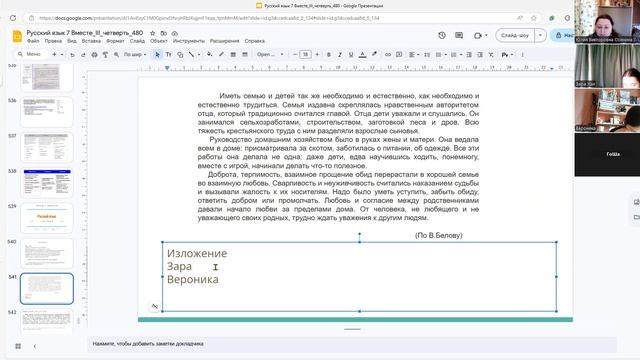Activate the paint format tool

(105, 55)
